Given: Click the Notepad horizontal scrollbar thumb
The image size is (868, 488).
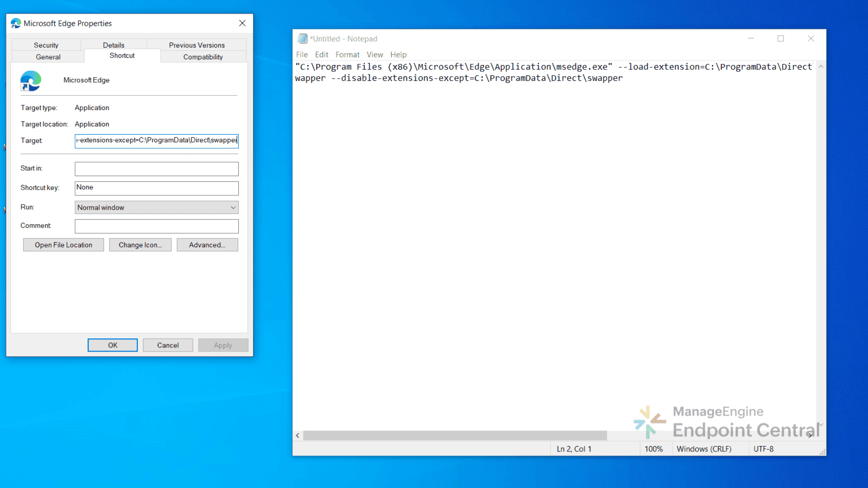Looking at the screenshot, I should tap(454, 436).
